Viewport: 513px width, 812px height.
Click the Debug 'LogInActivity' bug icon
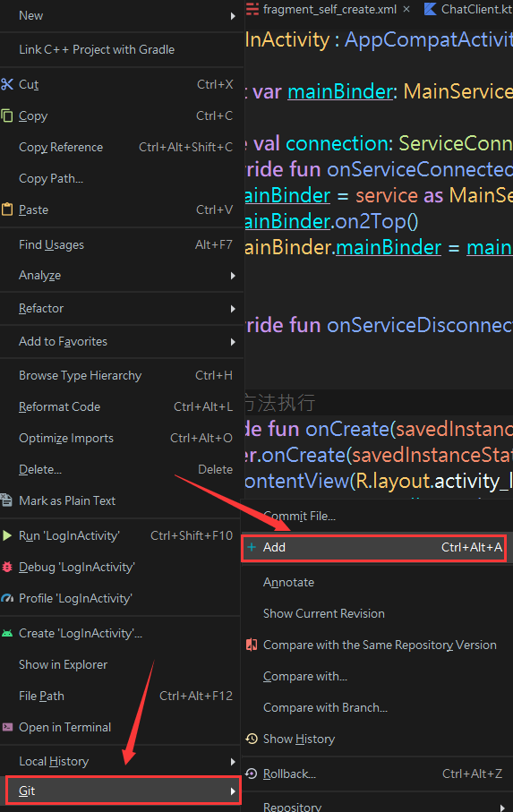[7, 567]
